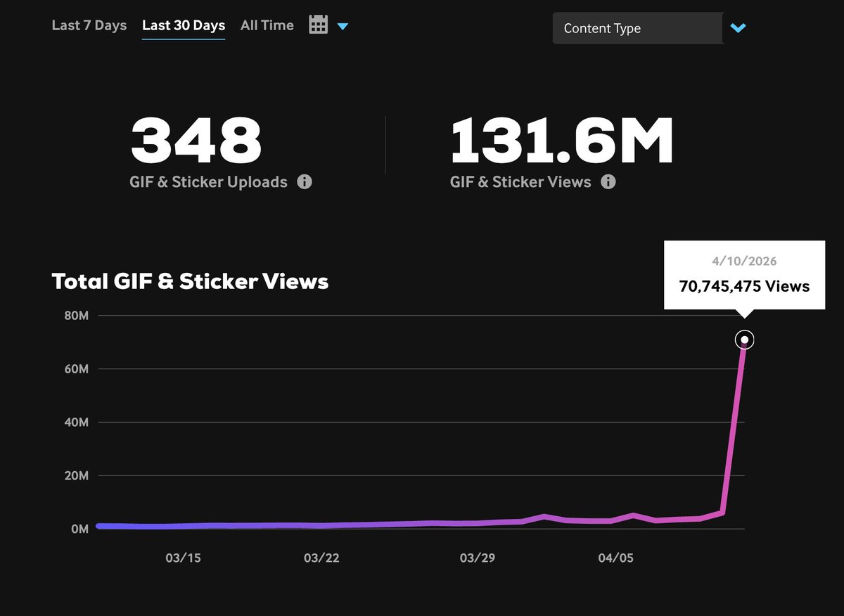Image resolution: width=844 pixels, height=616 pixels.
Task: Click the 03/22 axis date label
Action: coord(321,558)
